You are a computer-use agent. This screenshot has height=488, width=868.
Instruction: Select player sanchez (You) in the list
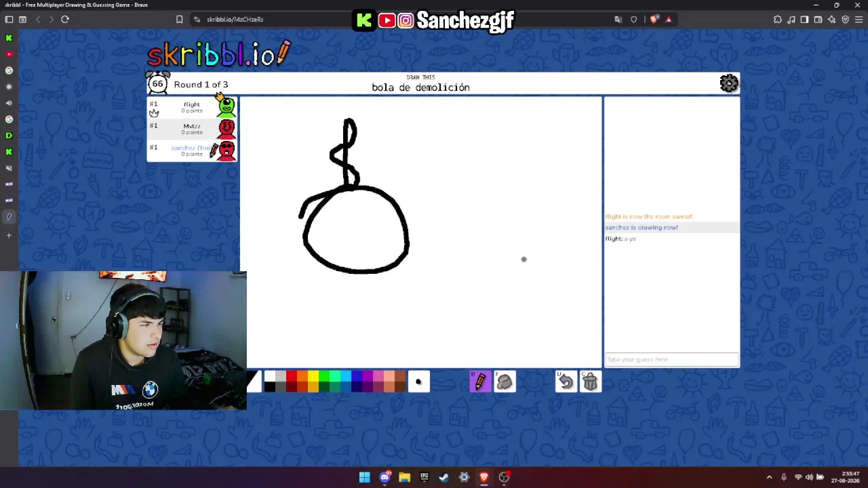pyautogui.click(x=192, y=150)
